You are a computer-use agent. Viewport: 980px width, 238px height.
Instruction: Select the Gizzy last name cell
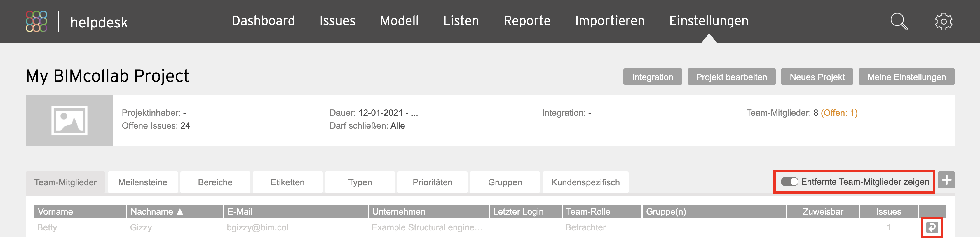click(x=141, y=227)
